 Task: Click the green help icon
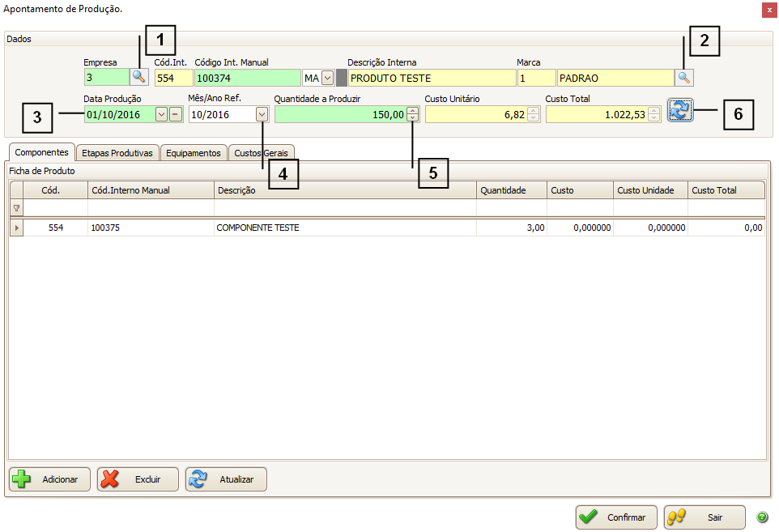tap(762, 517)
